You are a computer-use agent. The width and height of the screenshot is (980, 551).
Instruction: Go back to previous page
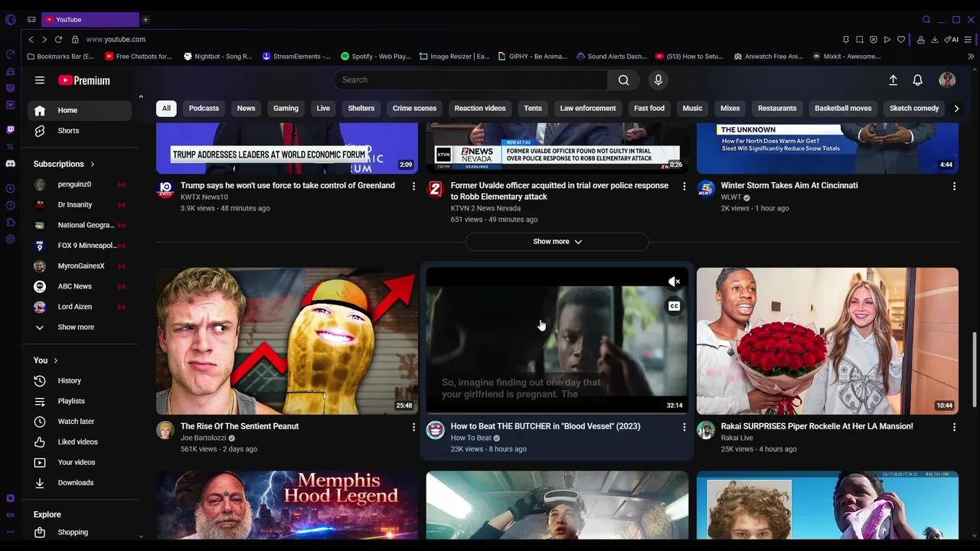(x=31, y=39)
